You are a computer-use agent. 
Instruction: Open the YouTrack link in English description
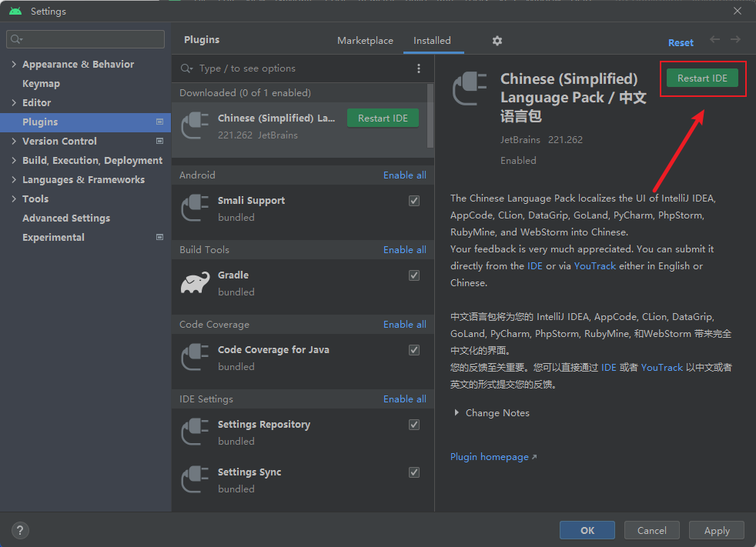click(x=595, y=266)
